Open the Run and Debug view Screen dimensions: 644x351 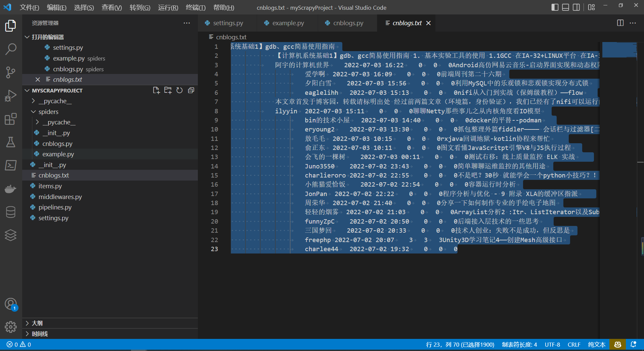(x=11, y=96)
